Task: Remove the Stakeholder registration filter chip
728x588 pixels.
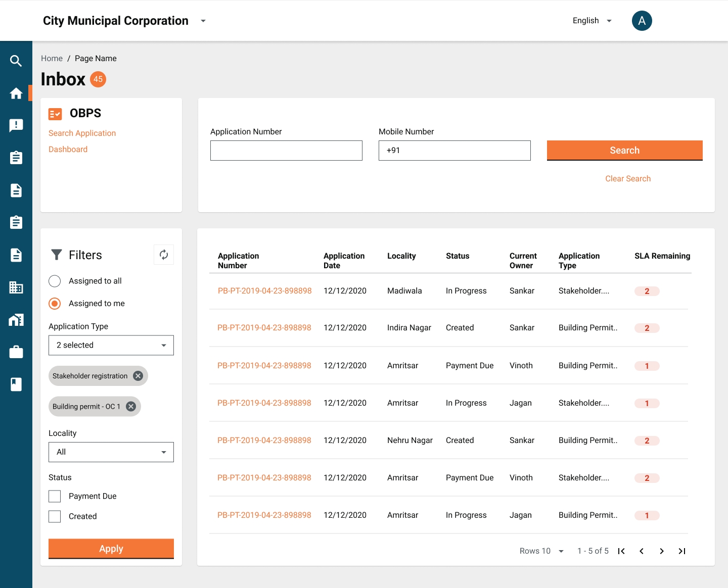Action: pos(138,376)
